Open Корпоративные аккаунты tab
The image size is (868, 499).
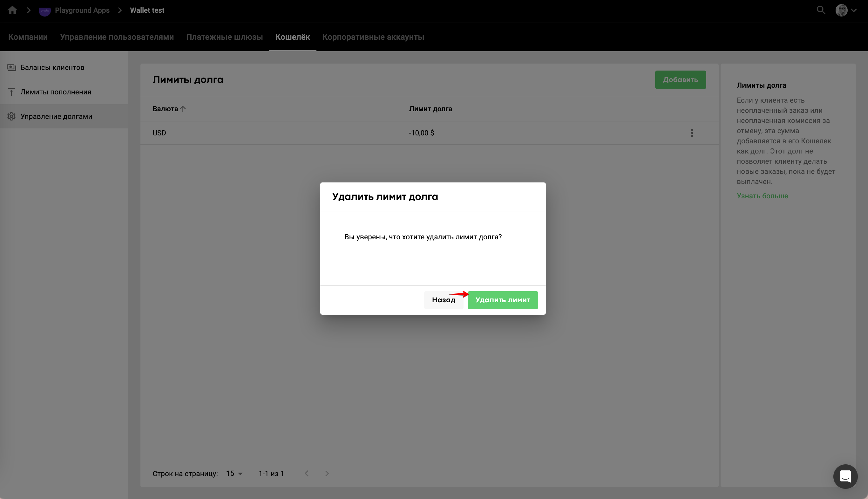(x=373, y=37)
